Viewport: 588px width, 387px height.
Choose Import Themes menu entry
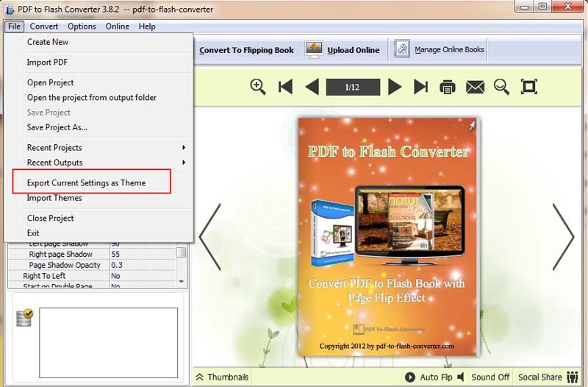tap(54, 198)
